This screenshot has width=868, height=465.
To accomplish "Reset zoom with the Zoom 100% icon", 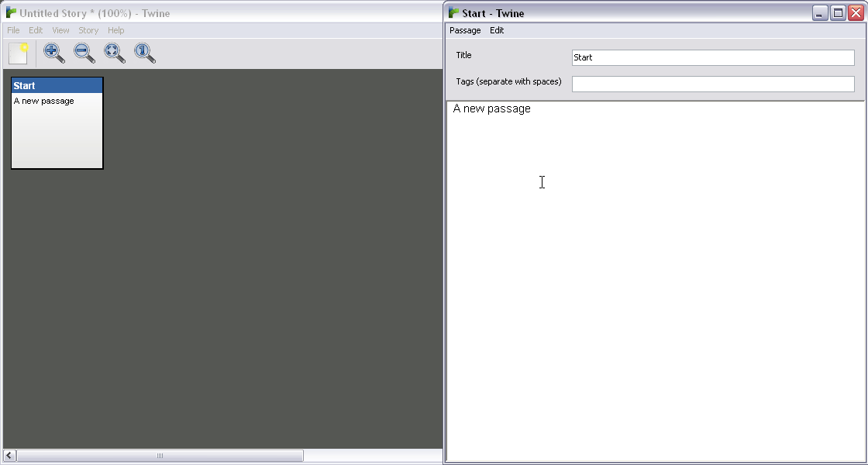I will tap(145, 53).
